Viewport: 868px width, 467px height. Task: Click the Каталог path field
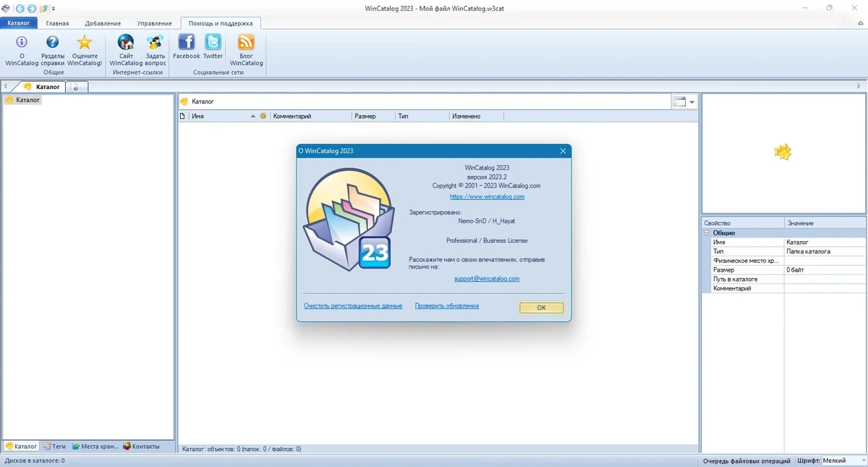point(425,101)
